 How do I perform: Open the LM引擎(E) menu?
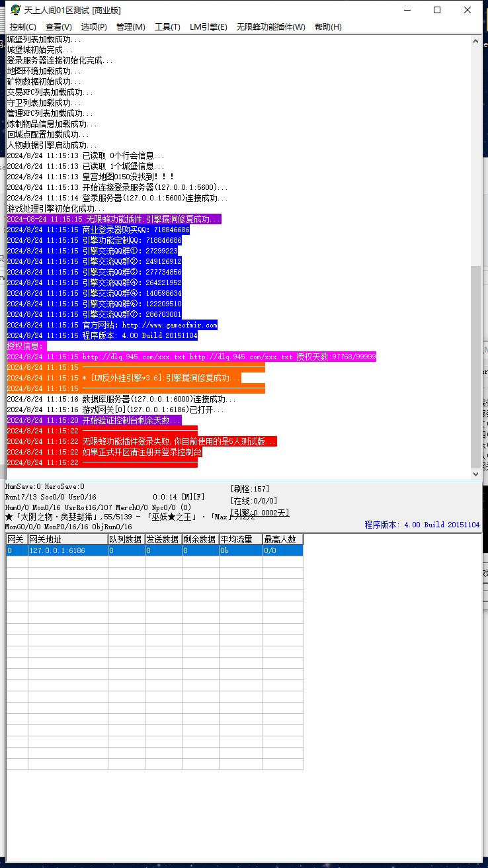pos(208,27)
